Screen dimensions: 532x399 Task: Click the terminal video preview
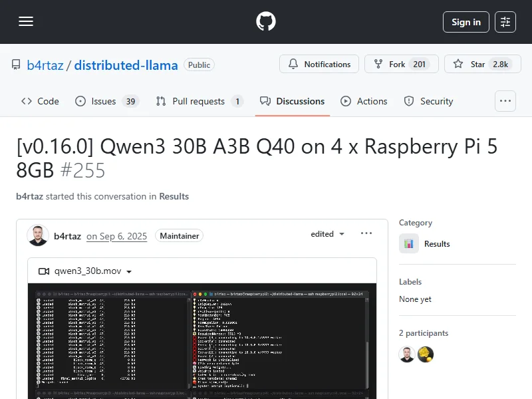[201, 341]
